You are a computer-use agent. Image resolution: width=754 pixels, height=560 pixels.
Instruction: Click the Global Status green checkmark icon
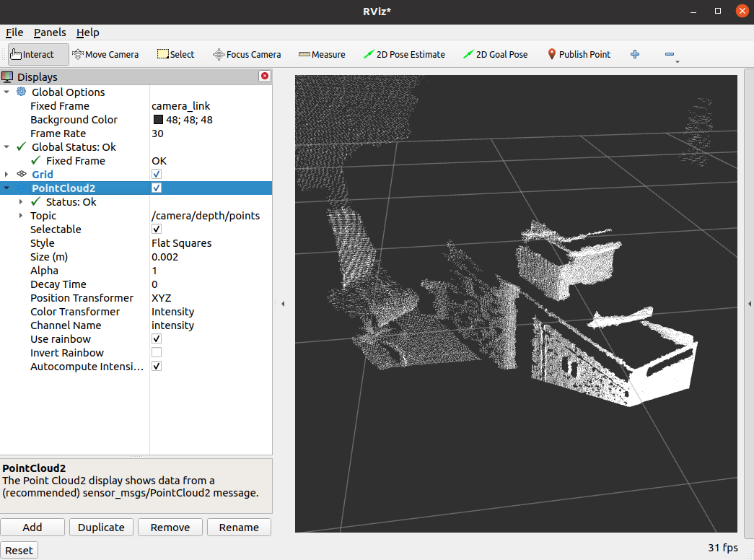pyautogui.click(x=21, y=146)
